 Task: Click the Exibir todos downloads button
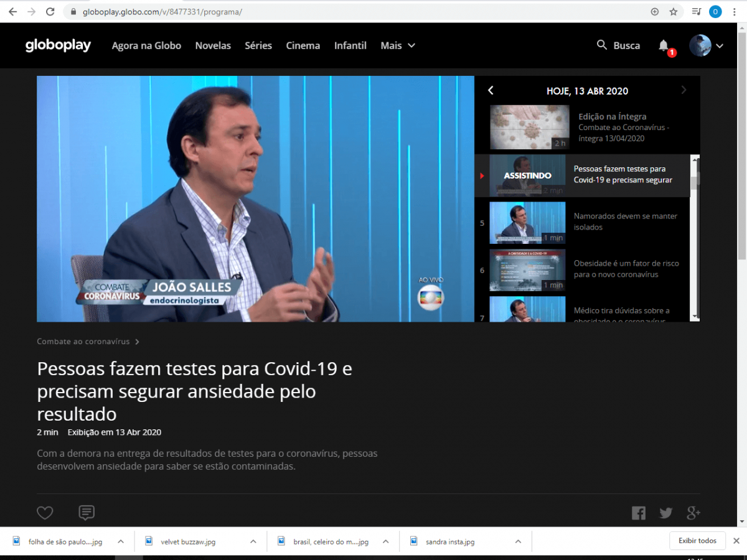coord(697,541)
